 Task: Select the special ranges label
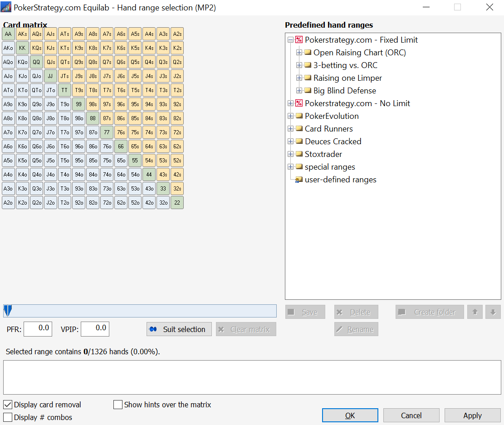pos(330,167)
